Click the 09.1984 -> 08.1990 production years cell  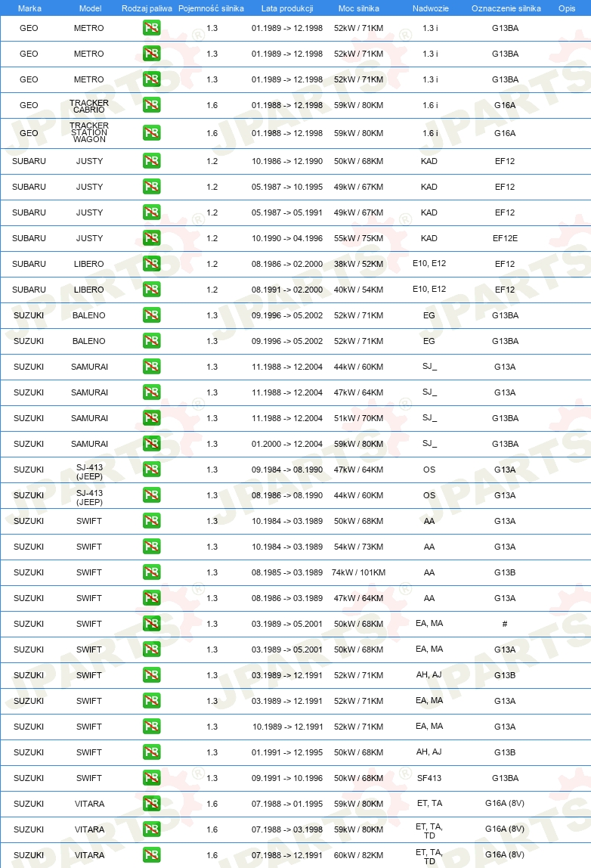287,470
